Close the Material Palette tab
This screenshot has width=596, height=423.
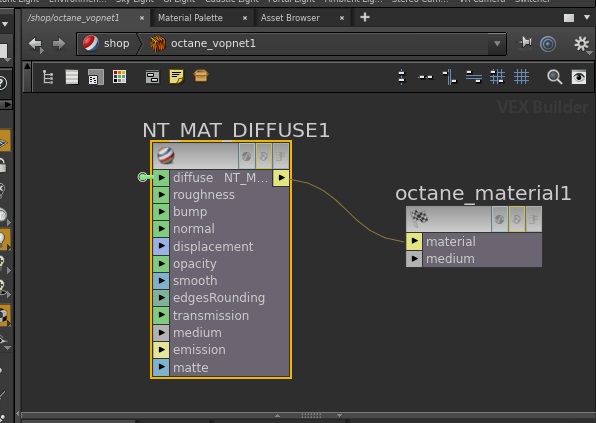click(245, 18)
